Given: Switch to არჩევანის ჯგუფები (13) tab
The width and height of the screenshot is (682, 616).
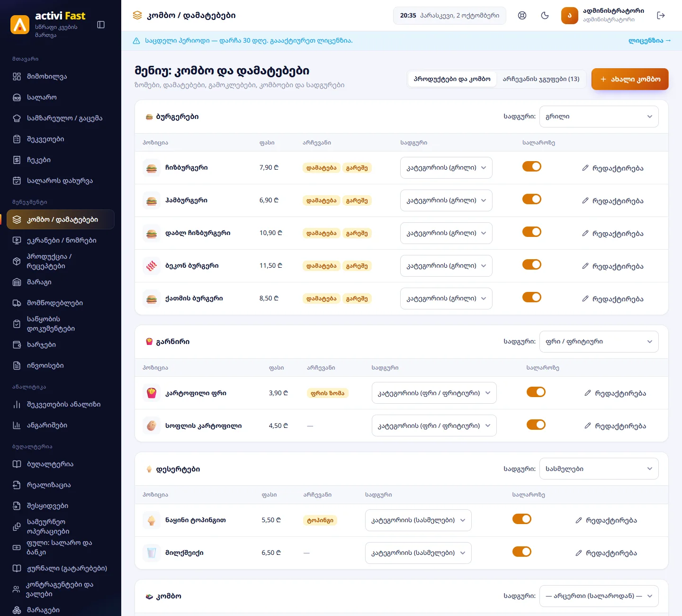Looking at the screenshot, I should 541,79.
